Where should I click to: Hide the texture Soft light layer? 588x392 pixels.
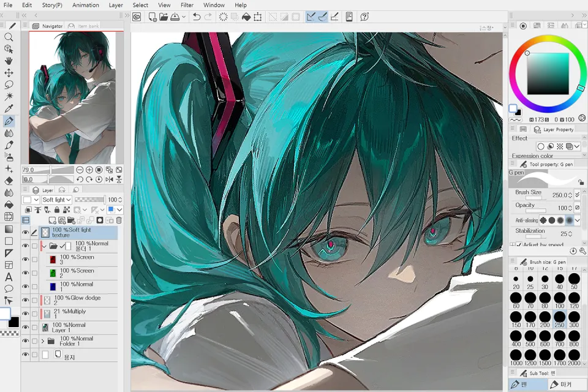coord(25,233)
